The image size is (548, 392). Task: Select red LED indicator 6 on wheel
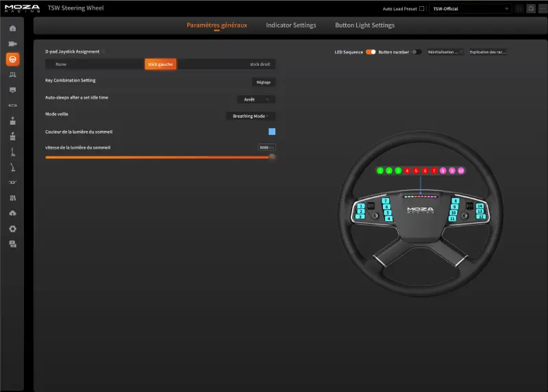pos(425,171)
